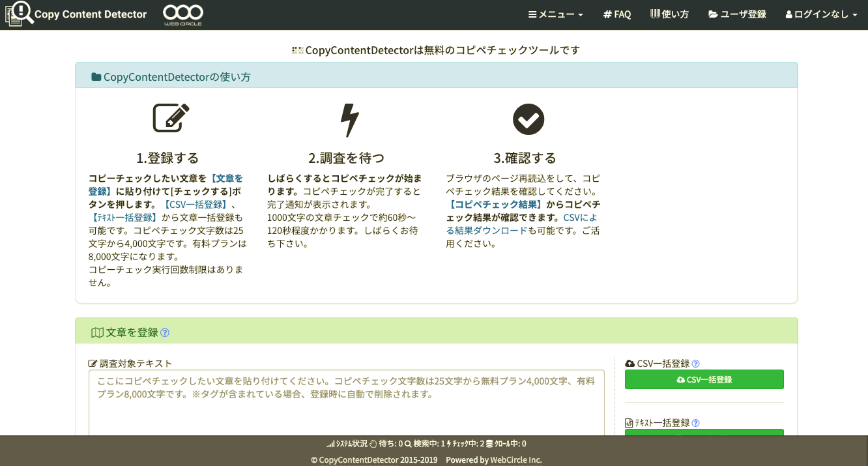
Task: Click the copyright CopyContentDetector 2015-2019 text
Action: pyautogui.click(x=374, y=459)
